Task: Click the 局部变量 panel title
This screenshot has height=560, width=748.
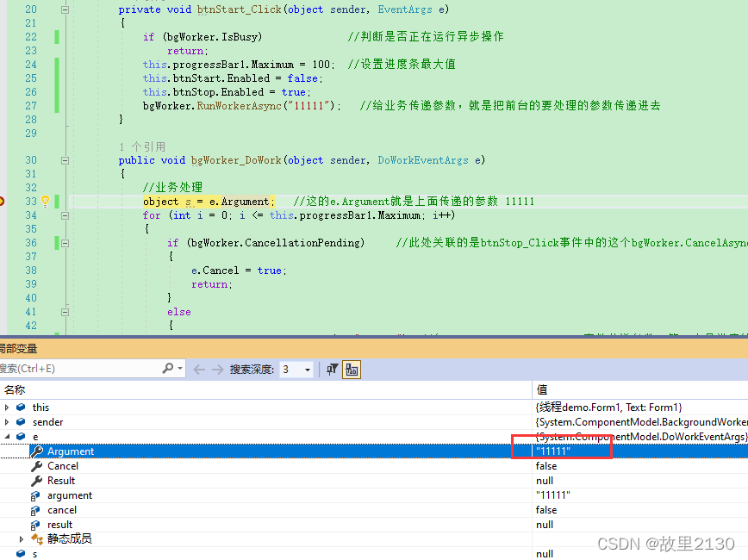Action: pyautogui.click(x=17, y=348)
